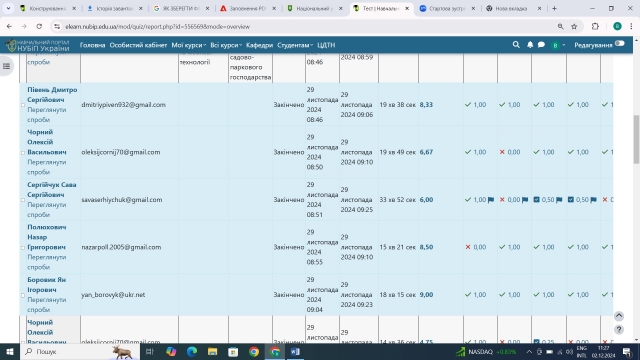Open grade 9,00 for Боровик Ян
640x360 pixels.
426,295
